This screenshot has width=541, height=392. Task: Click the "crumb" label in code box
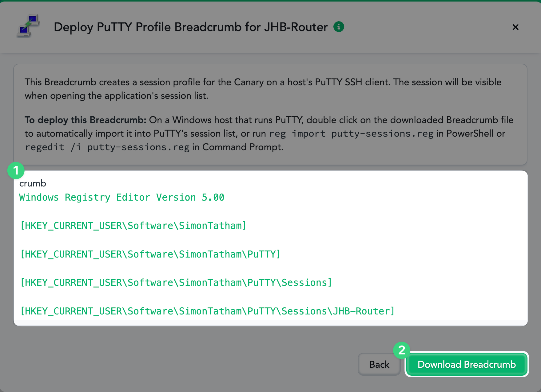(x=33, y=183)
